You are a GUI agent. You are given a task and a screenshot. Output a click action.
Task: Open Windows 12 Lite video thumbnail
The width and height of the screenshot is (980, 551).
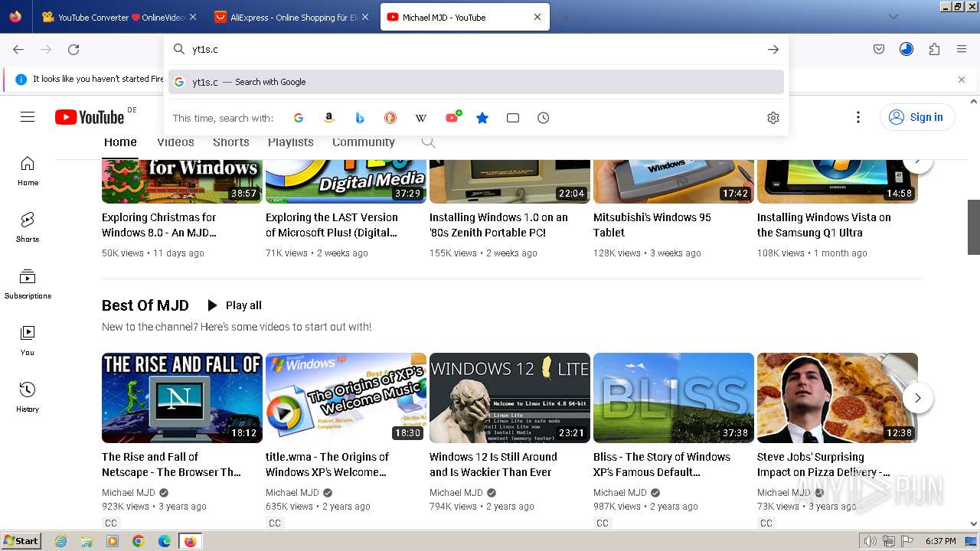(510, 398)
